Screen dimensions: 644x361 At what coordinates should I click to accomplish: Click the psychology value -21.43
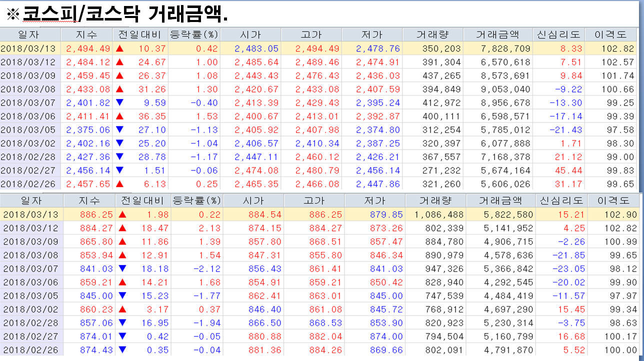(564, 129)
